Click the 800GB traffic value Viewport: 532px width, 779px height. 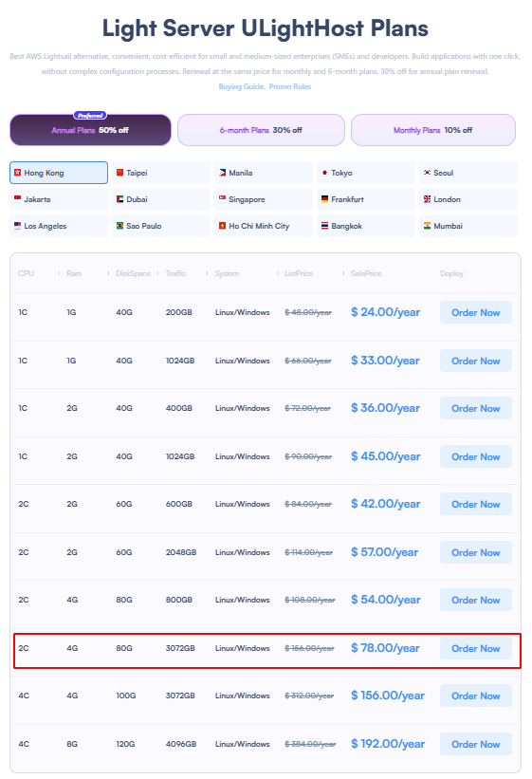179,601
